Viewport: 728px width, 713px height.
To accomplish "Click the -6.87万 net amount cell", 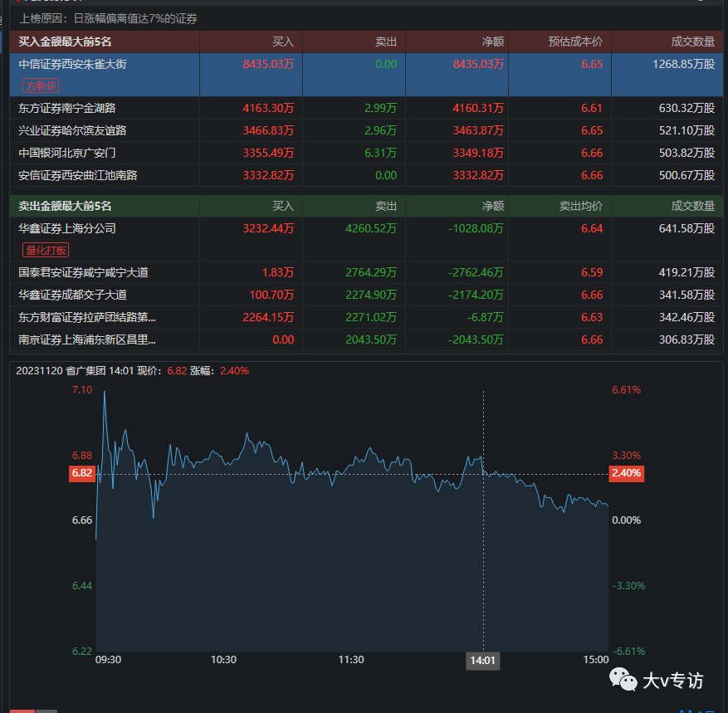I will point(486,318).
